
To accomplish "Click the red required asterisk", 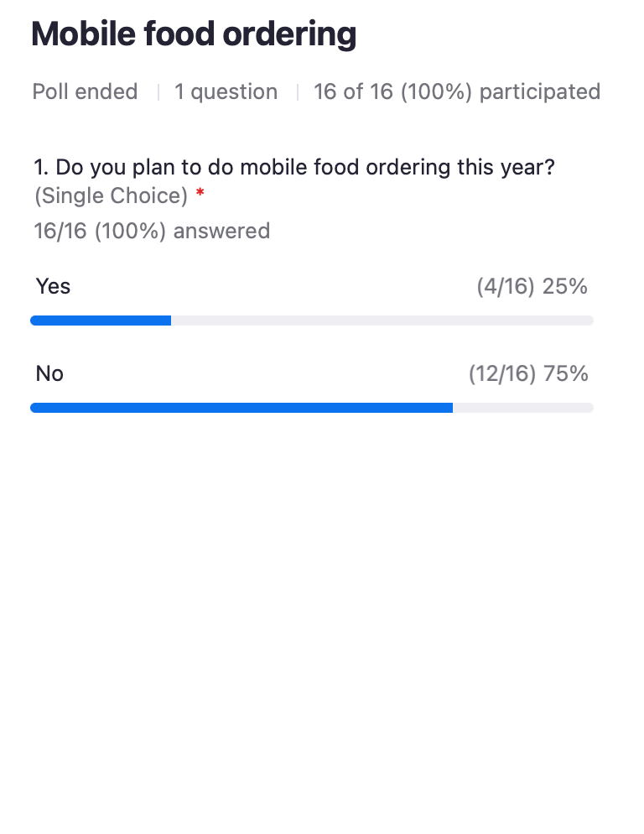I will 200,192.
